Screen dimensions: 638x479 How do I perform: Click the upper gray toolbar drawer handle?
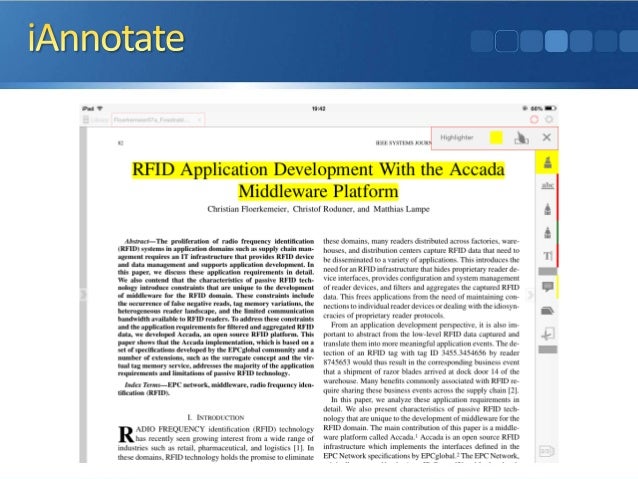[548, 271]
